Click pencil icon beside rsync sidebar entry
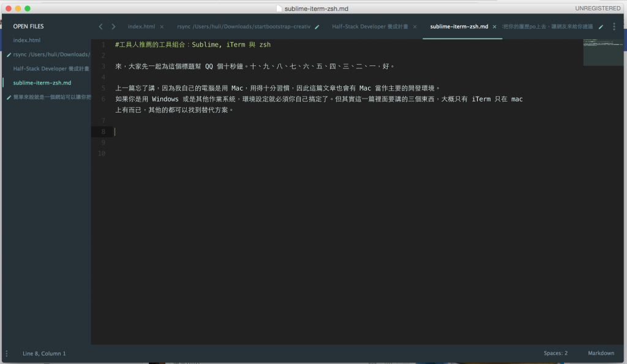This screenshot has width=627, height=364. pyautogui.click(x=9, y=54)
